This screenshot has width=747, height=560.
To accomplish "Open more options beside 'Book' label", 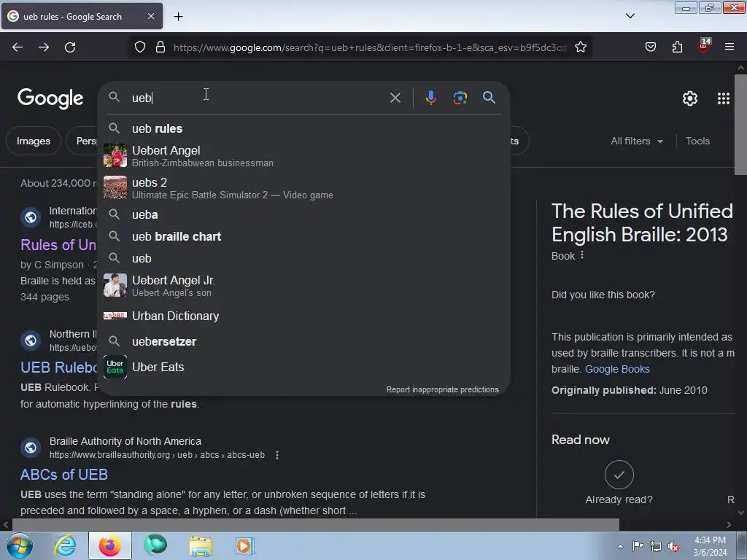I will tap(581, 255).
